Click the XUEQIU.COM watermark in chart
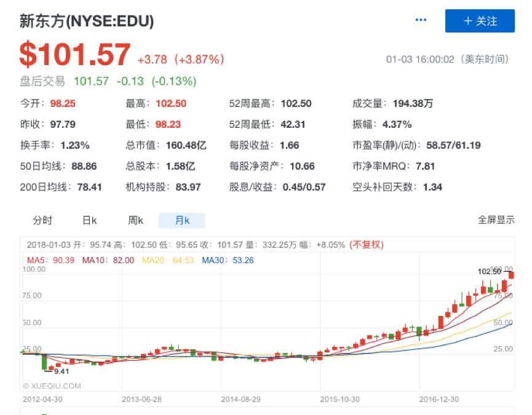The height and width of the screenshot is (415, 532). [x=52, y=386]
